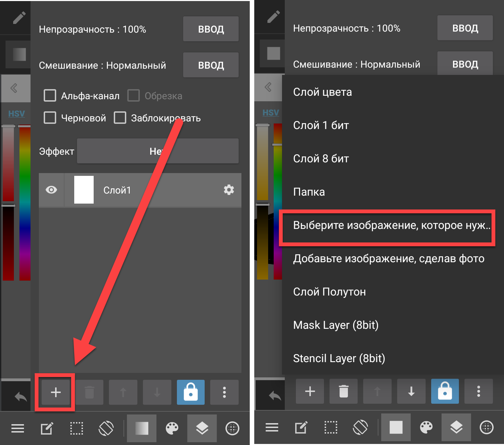The width and height of the screenshot is (504, 445).
Task: Tap ВВОД next to Непрозрачность in left screenshot
Action: click(211, 29)
